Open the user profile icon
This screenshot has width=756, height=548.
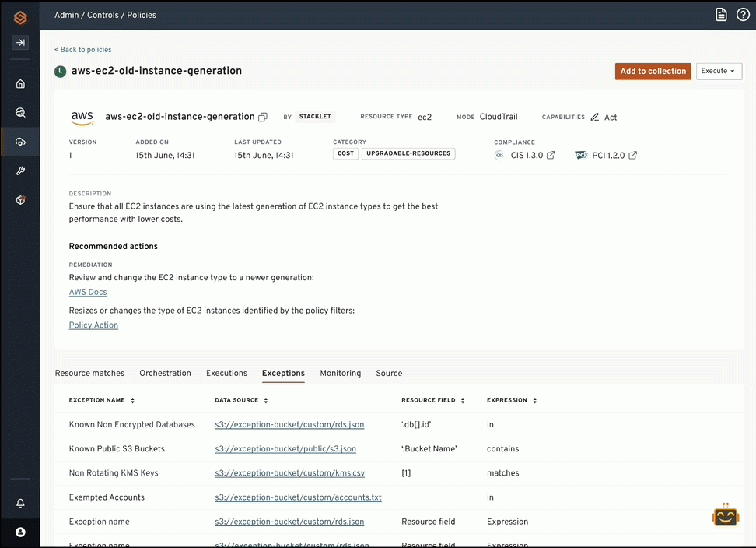click(20, 532)
